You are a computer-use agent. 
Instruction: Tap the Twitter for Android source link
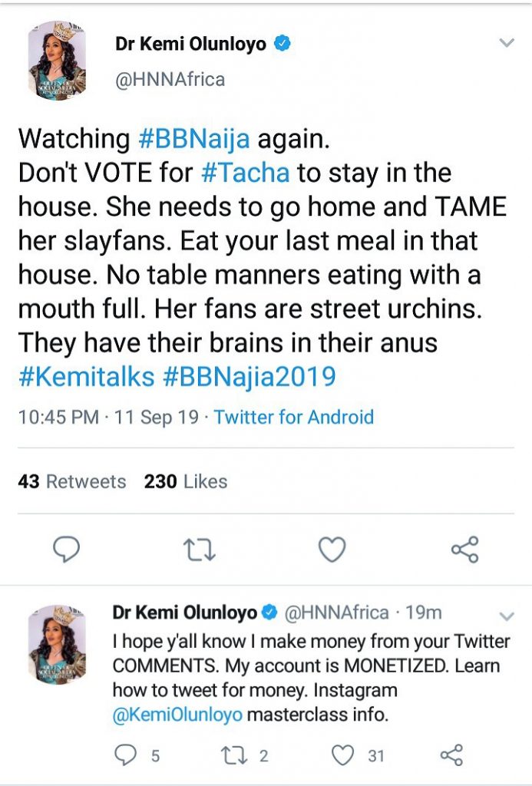point(293,418)
